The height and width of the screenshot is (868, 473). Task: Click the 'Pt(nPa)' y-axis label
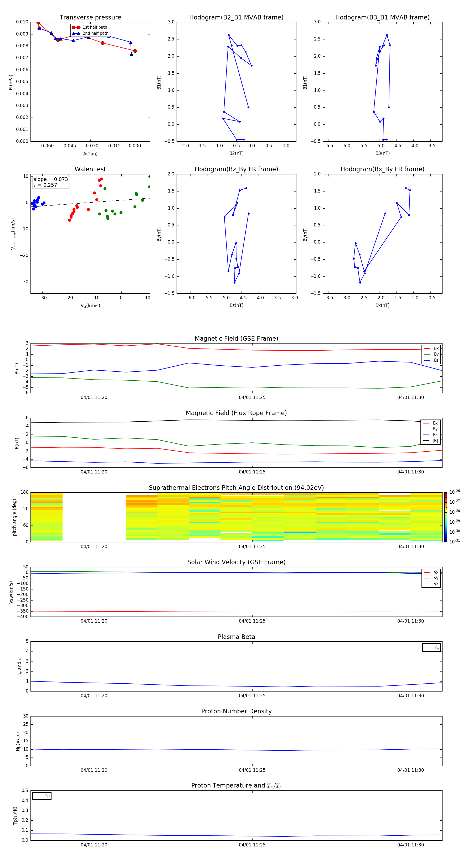click(11, 82)
